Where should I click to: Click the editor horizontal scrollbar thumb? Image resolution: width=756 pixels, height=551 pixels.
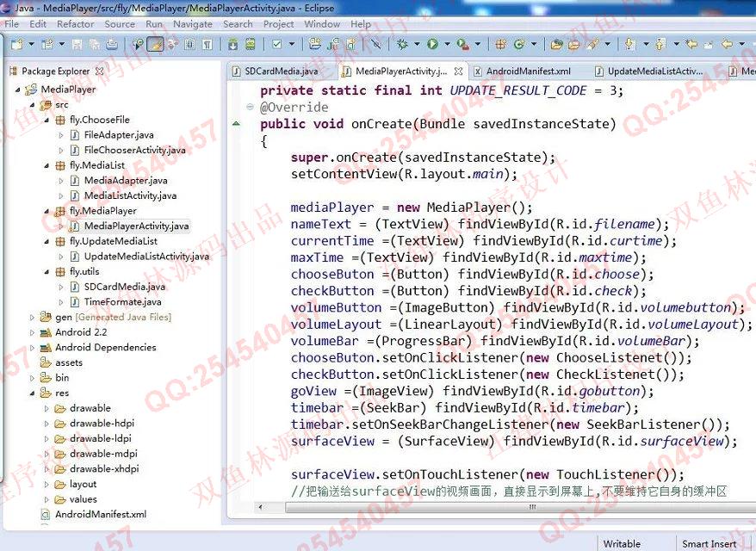click(x=521, y=507)
